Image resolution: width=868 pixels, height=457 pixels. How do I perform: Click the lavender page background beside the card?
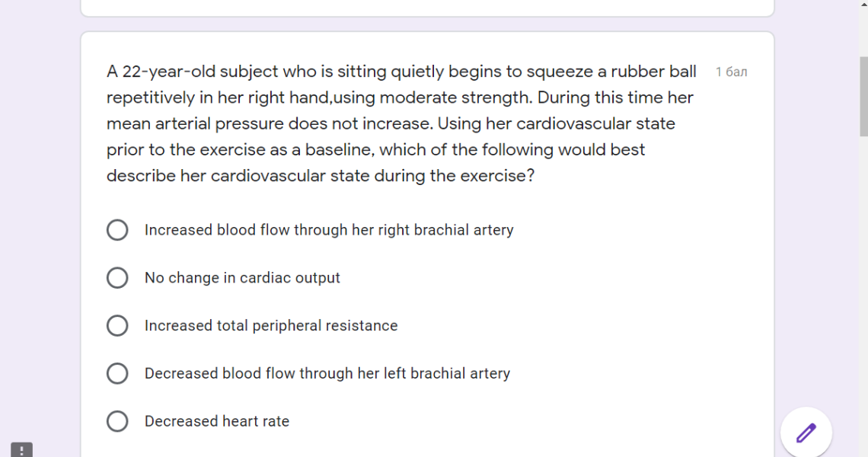[40, 222]
